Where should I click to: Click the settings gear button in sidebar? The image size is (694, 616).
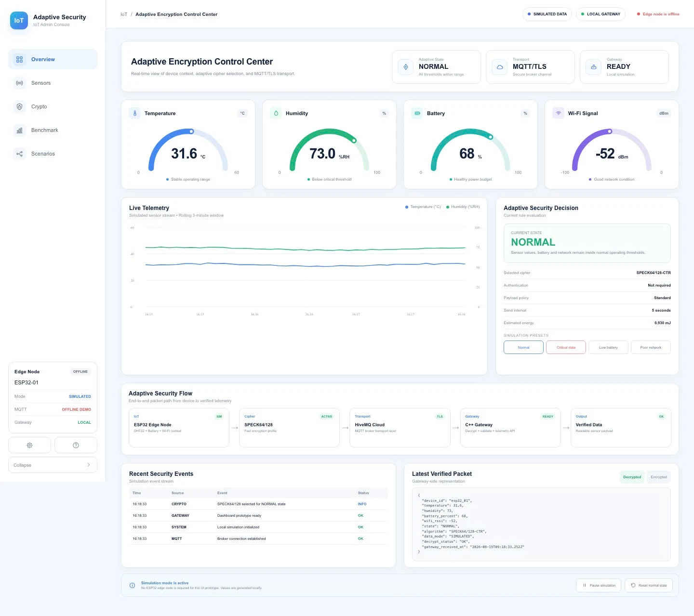(29, 445)
